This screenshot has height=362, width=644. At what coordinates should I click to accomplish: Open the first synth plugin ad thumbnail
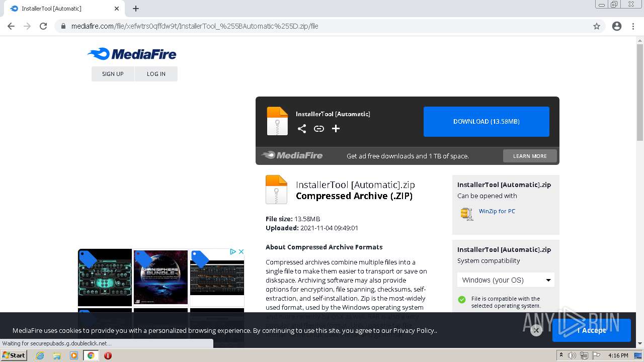pyautogui.click(x=105, y=277)
